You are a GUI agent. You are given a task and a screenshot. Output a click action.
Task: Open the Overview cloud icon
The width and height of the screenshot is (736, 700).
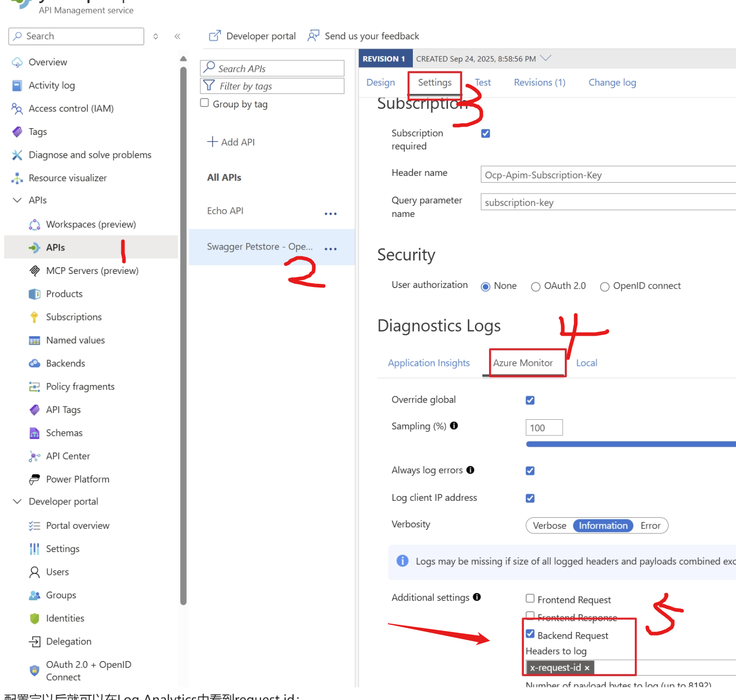17,62
